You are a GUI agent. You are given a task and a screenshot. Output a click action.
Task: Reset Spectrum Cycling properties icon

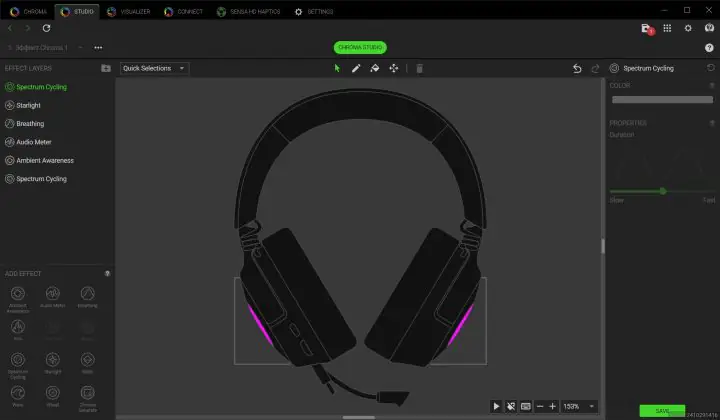[710, 68]
